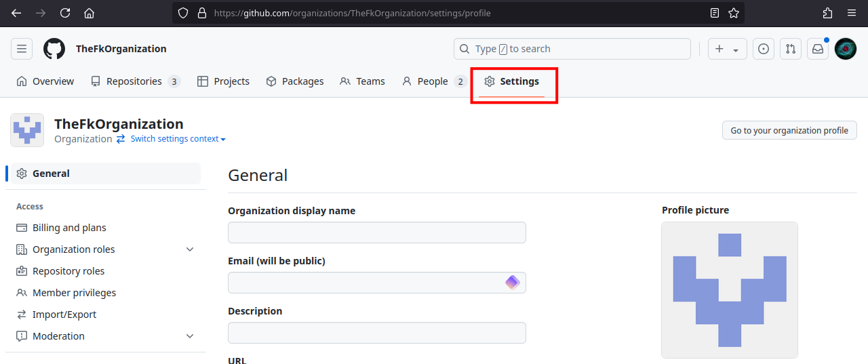Select General in settings sidebar
The image size is (868, 364).
(106, 174)
